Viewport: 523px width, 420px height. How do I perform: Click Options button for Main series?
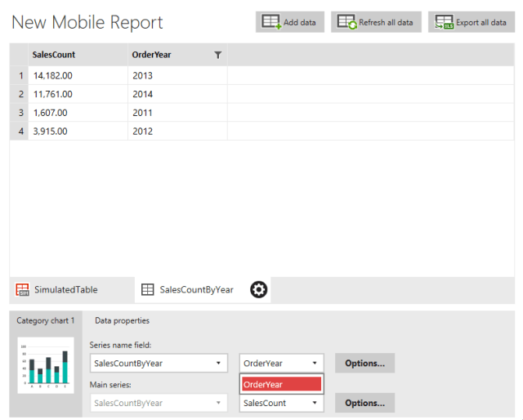point(364,403)
